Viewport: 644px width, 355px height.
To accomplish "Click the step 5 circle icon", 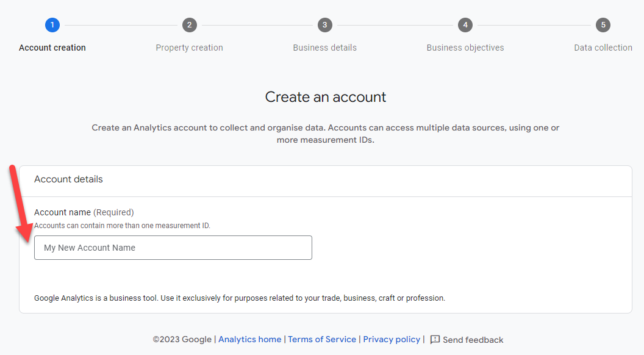I will coord(603,25).
